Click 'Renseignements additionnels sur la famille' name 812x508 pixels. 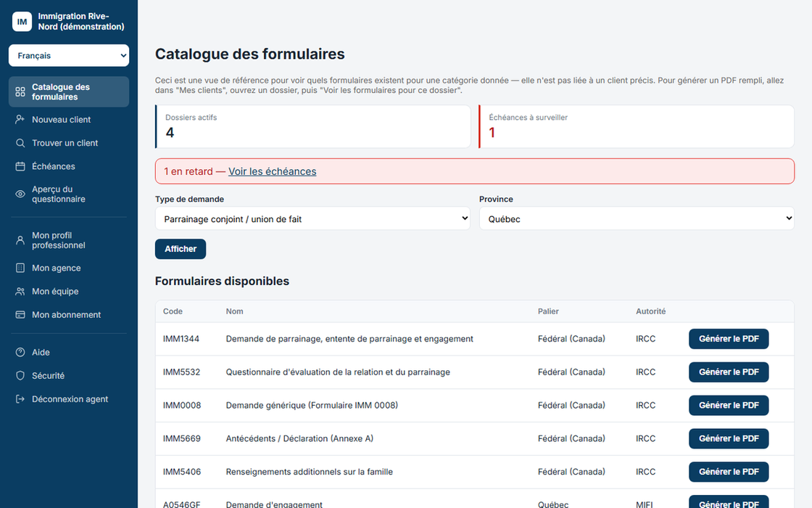[x=309, y=472]
